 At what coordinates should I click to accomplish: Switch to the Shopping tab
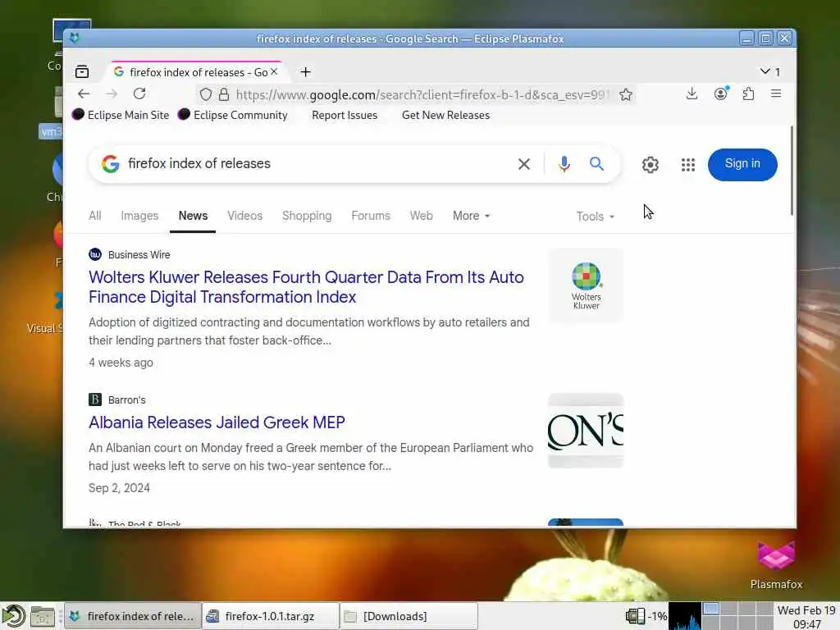click(307, 216)
